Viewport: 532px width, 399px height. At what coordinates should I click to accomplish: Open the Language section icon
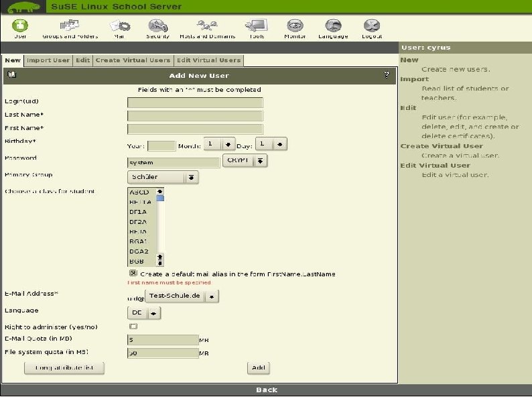coord(333,25)
